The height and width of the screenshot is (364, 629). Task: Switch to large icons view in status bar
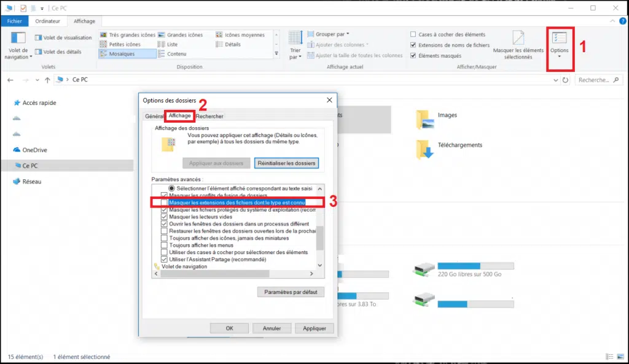[620, 357]
